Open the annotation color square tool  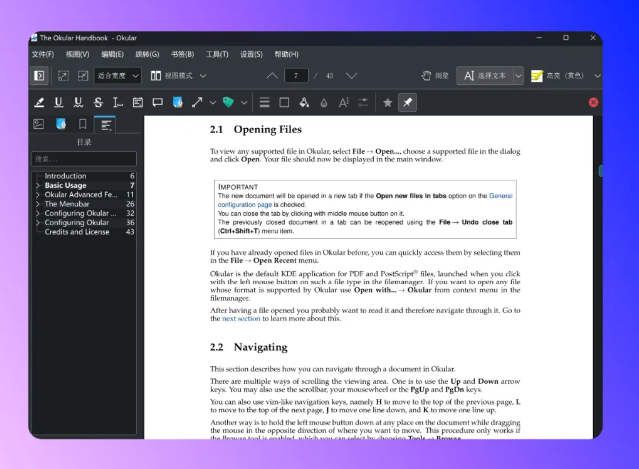tap(284, 102)
